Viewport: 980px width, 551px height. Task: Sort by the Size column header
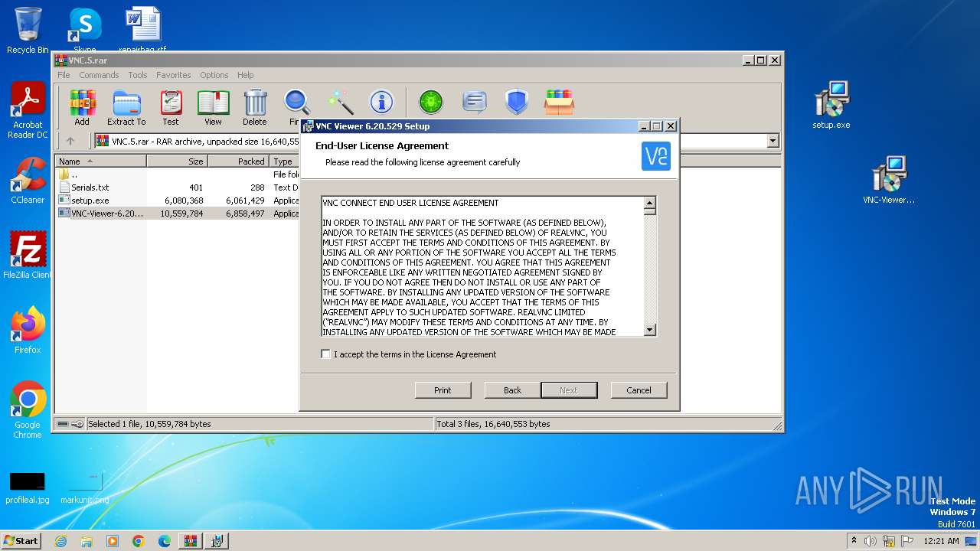click(177, 161)
